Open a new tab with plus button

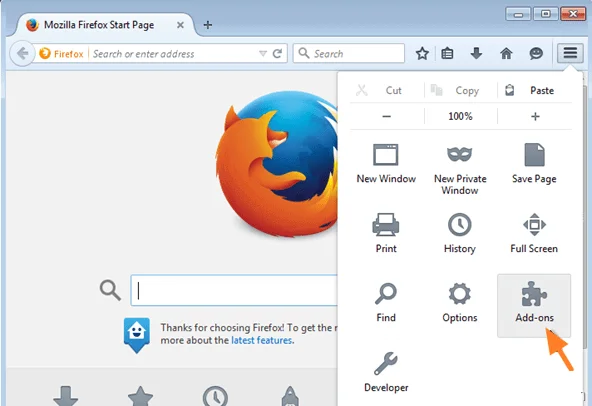(x=208, y=25)
